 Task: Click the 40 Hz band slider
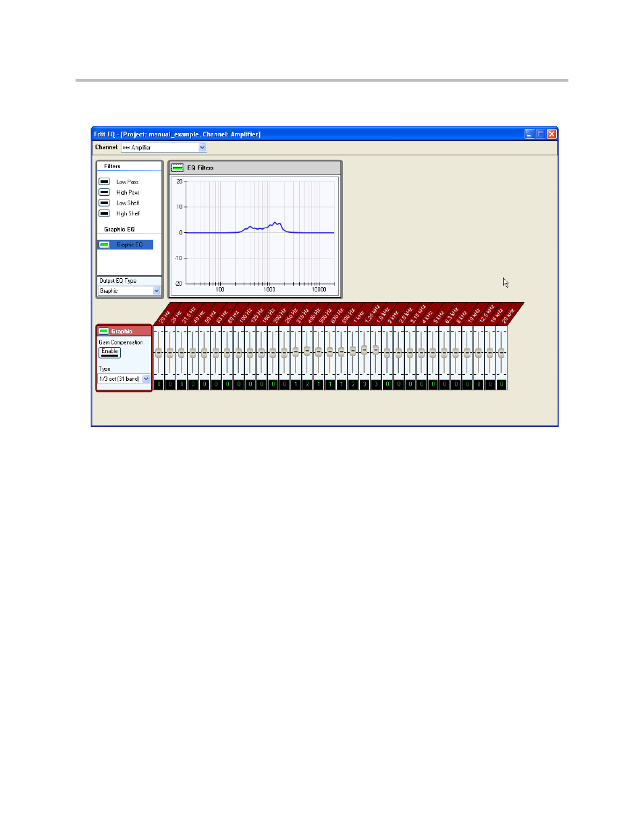[x=193, y=353]
